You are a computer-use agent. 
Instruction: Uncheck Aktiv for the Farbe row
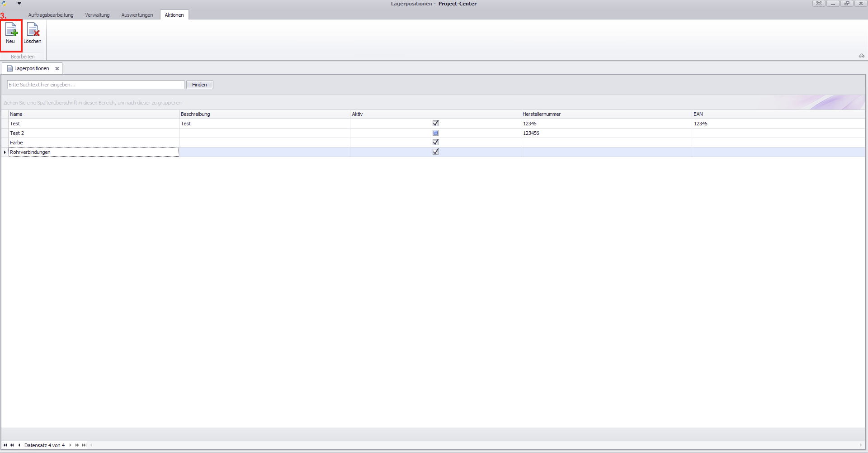[435, 143]
